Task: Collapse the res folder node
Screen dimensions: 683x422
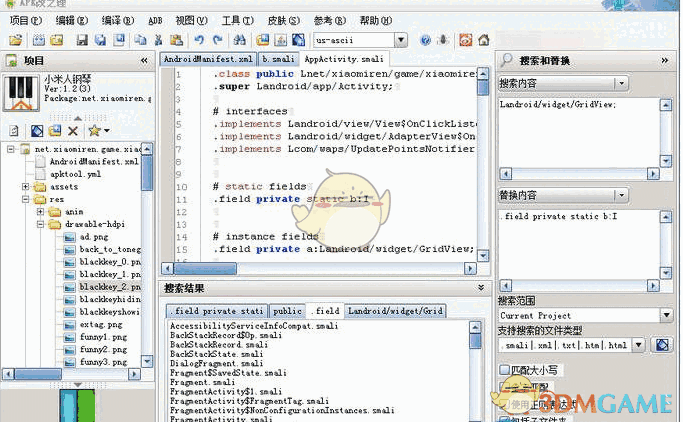Action: click(25, 199)
